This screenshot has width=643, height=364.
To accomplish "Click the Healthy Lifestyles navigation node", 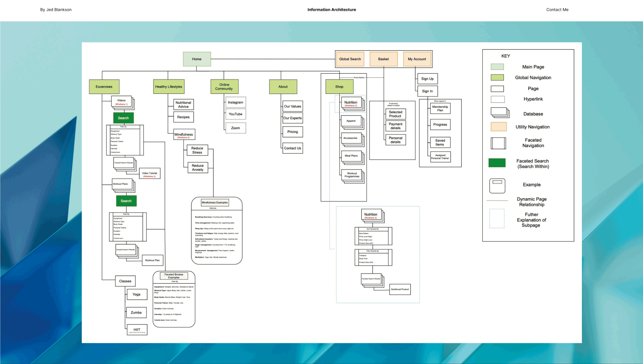I will (x=169, y=87).
